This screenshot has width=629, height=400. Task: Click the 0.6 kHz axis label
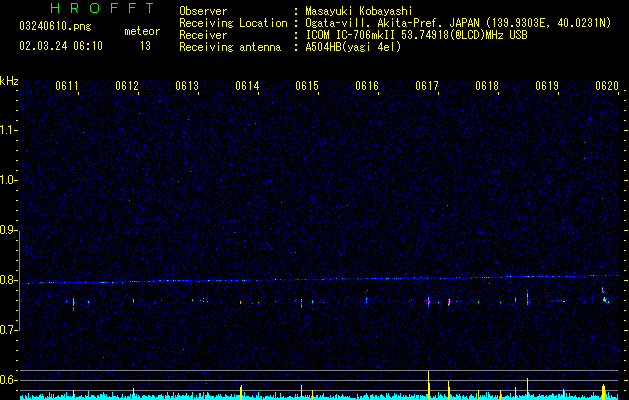[9, 380]
